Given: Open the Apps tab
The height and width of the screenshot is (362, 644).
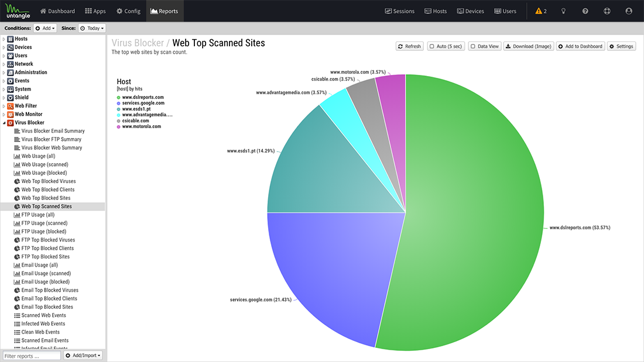Looking at the screenshot, I should tap(95, 11).
